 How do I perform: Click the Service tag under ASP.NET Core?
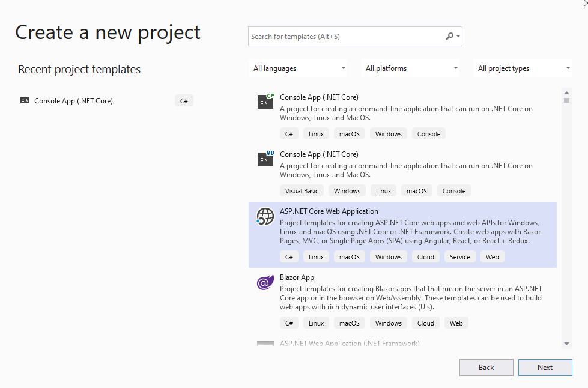tap(459, 257)
